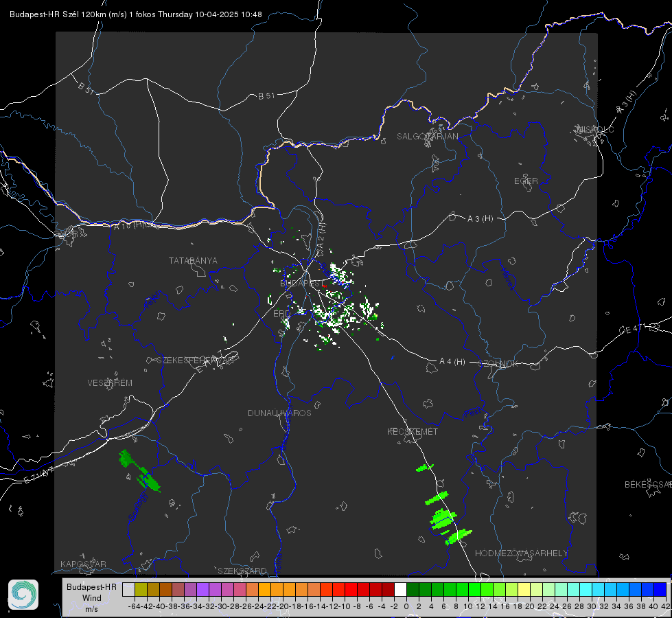
Task: Click the white zero-value legend swatch
Action: point(400,589)
